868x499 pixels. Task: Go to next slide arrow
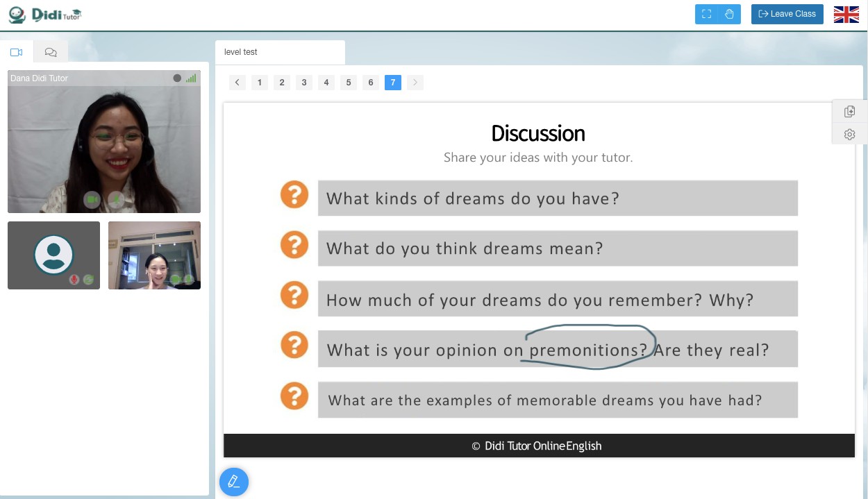click(415, 83)
